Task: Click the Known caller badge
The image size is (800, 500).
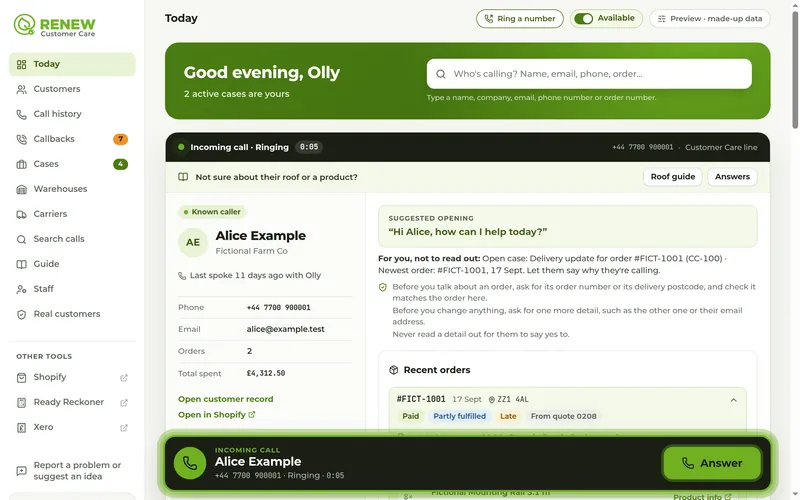Action: coord(212,212)
